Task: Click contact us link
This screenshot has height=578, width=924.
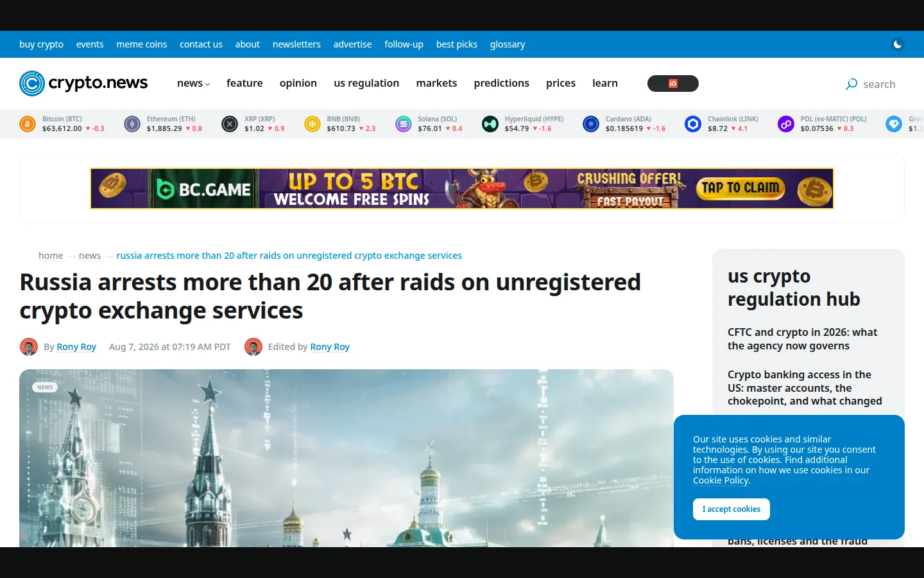Action: click(x=201, y=44)
